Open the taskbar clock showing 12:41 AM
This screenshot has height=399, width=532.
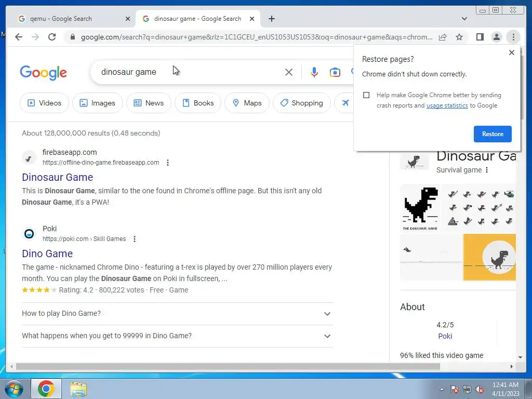click(506, 389)
